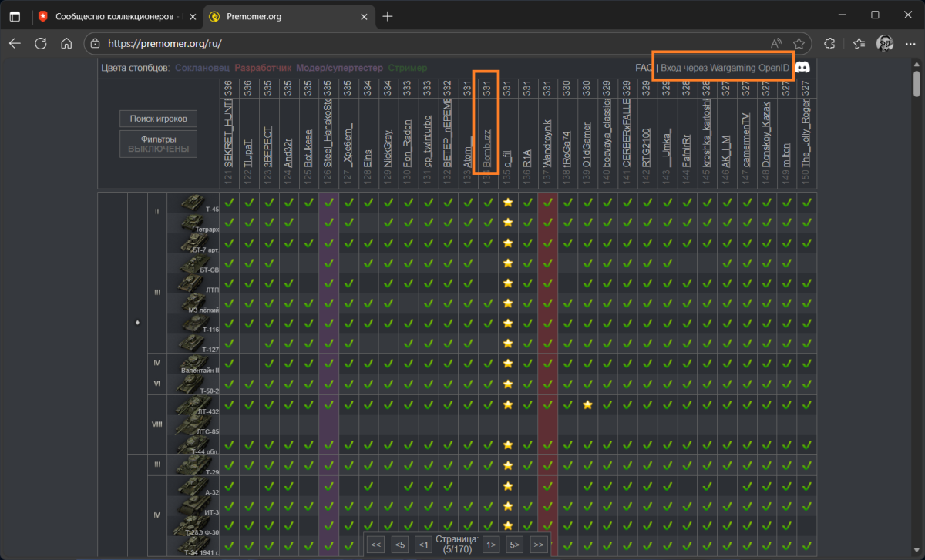Go to the browser home page
The image size is (925, 560).
[66, 43]
